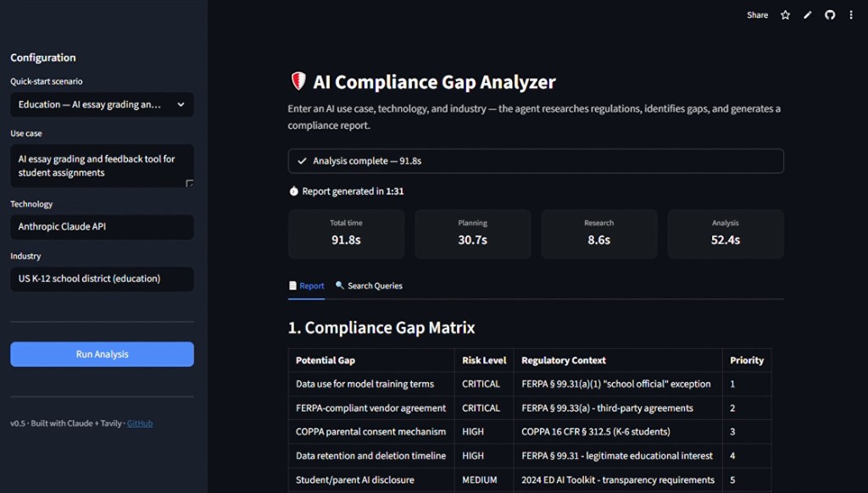Expand the Analysis complete status box
The width and height of the screenshot is (868, 493).
536,161
